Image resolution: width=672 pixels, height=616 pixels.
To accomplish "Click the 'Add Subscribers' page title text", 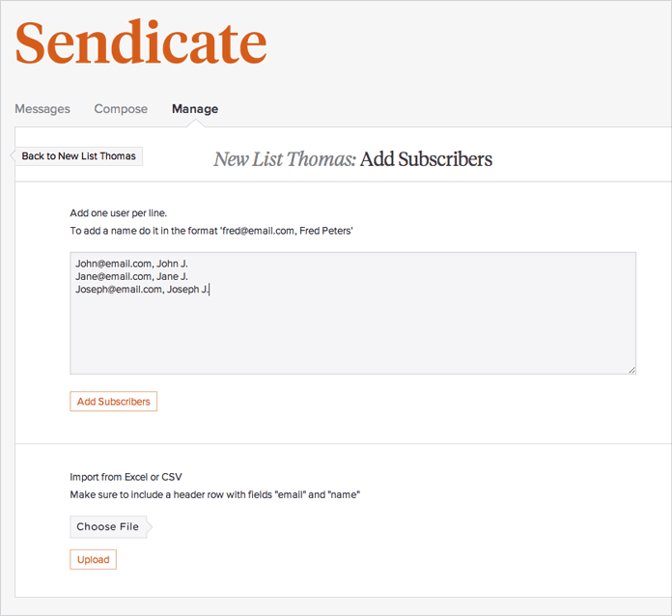I will 426,159.
